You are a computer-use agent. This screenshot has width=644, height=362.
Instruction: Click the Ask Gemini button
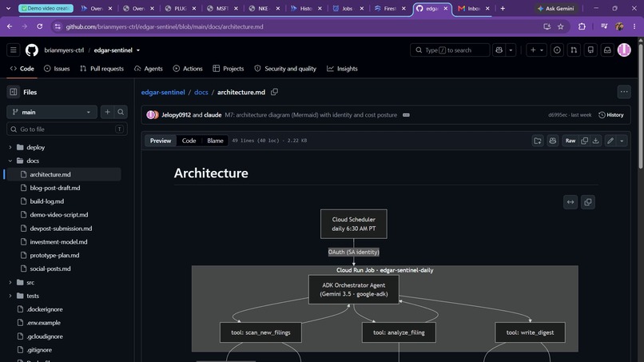[556, 8]
